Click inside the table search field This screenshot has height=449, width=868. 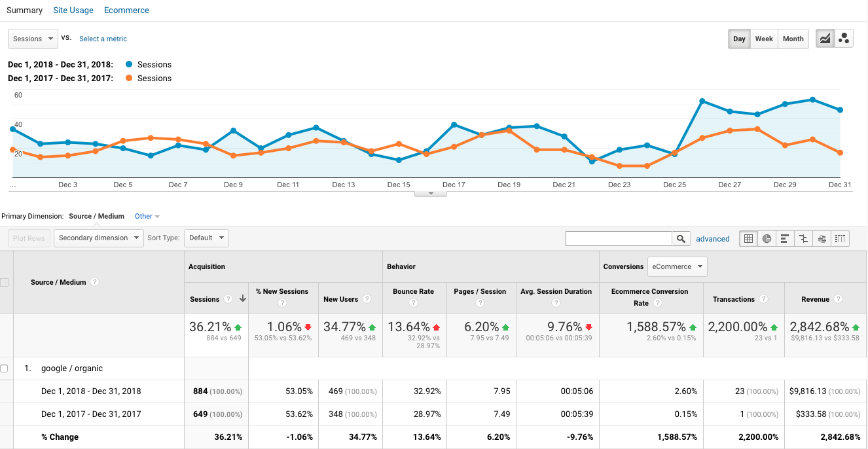click(x=619, y=239)
